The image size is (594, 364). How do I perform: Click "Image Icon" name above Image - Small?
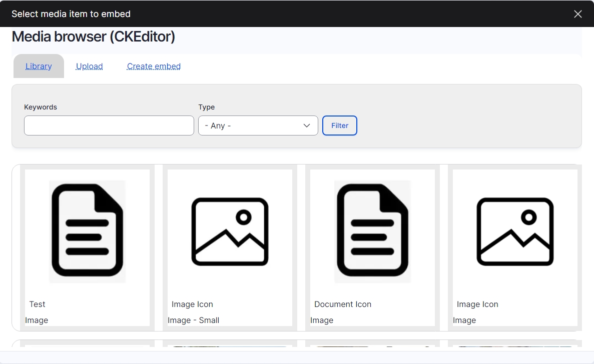click(193, 304)
